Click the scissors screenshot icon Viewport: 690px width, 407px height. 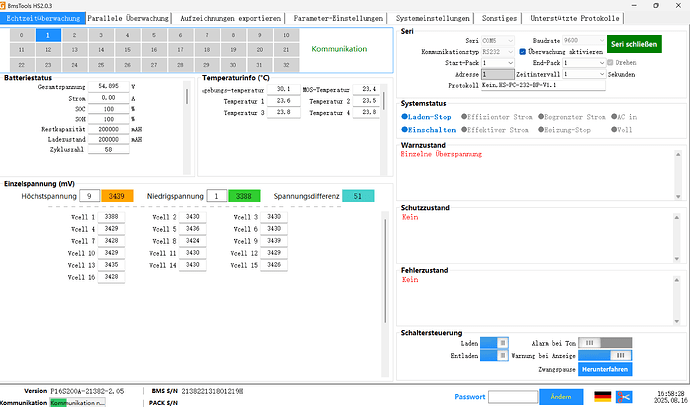click(624, 396)
